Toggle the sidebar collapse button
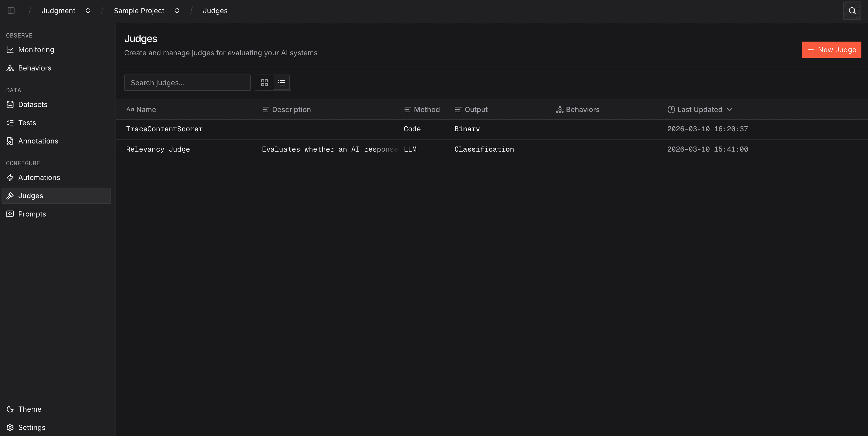The image size is (868, 436). (11, 10)
